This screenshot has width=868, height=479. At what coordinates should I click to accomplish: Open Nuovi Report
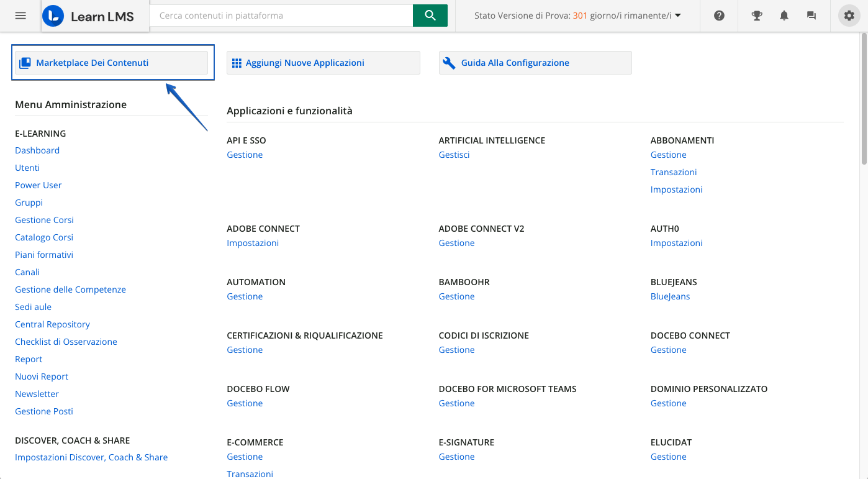coord(42,376)
